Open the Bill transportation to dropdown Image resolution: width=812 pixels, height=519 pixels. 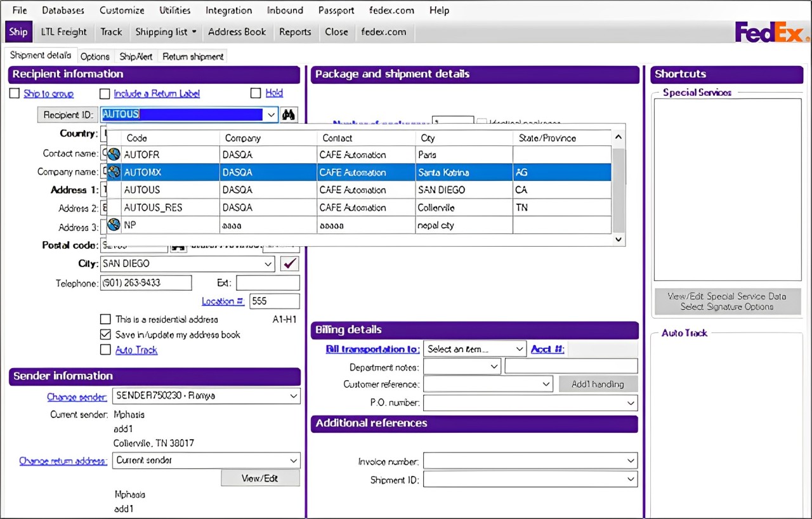tap(520, 349)
